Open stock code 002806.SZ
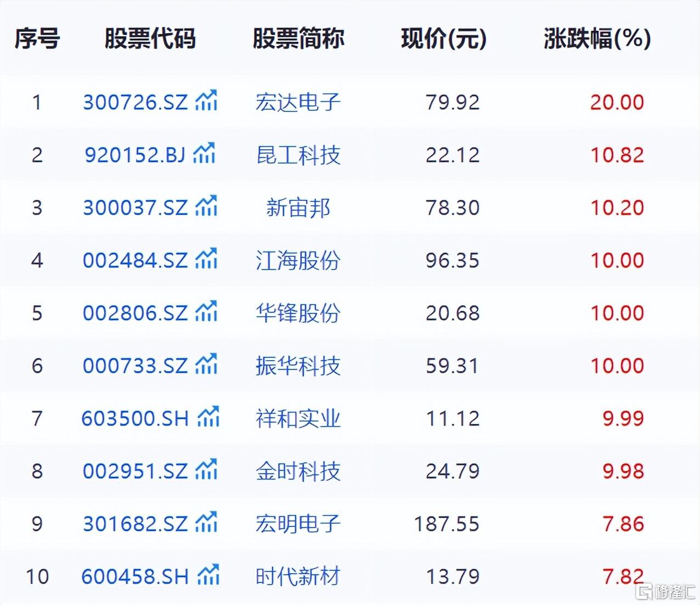Image resolution: width=700 pixels, height=605 pixels. click(x=135, y=313)
